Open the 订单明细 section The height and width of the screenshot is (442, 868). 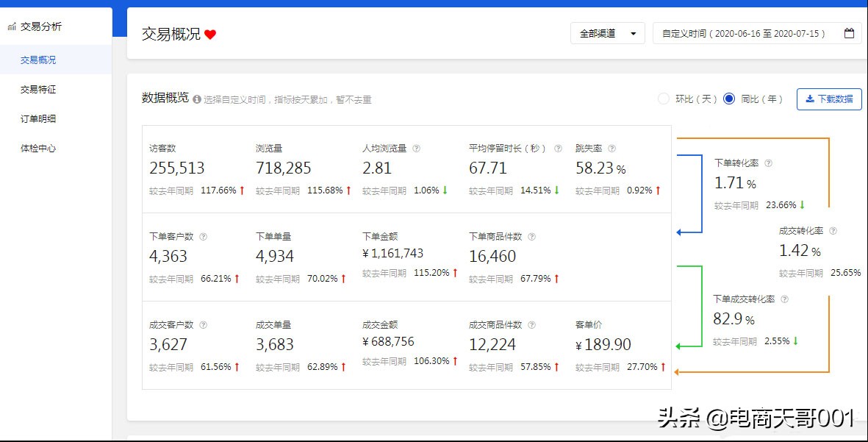(x=37, y=118)
